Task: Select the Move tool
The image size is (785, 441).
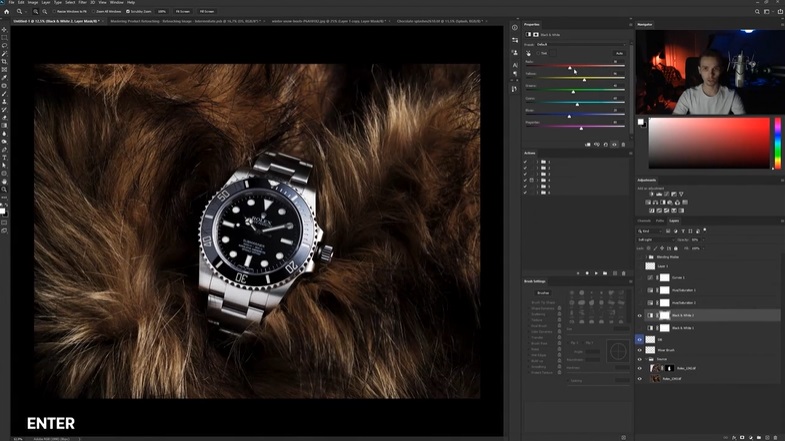Action: pos(5,30)
